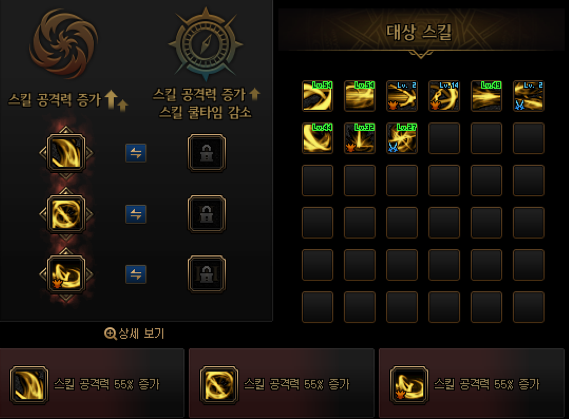This screenshot has height=419, width=569.
Task: Toggle the bottom blue swap arrows button
Action: click(136, 274)
